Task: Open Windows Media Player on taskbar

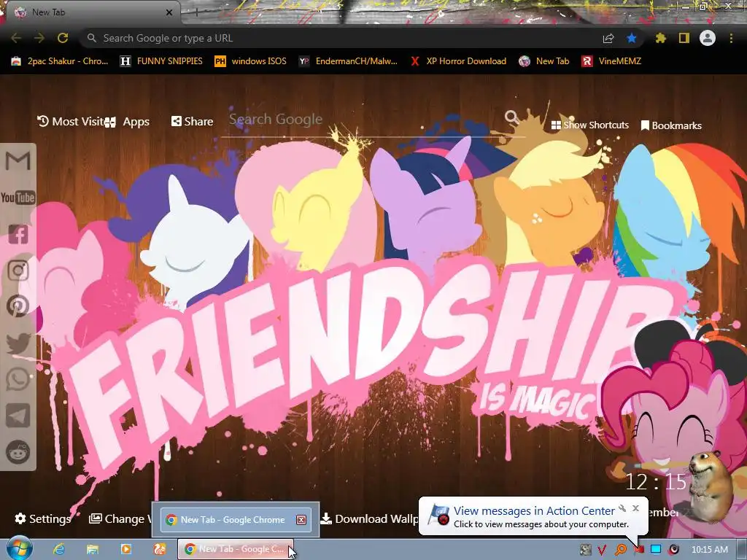Action: coord(125,549)
